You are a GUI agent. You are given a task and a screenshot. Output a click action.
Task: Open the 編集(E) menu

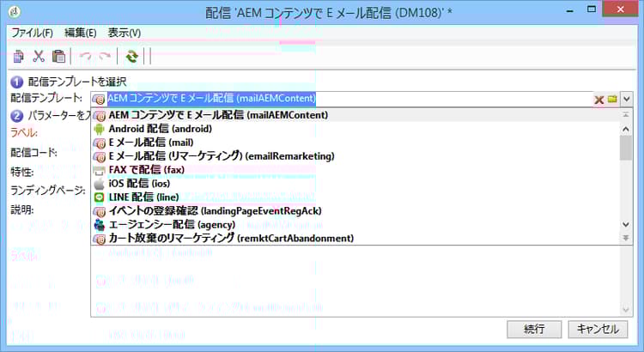pos(81,33)
